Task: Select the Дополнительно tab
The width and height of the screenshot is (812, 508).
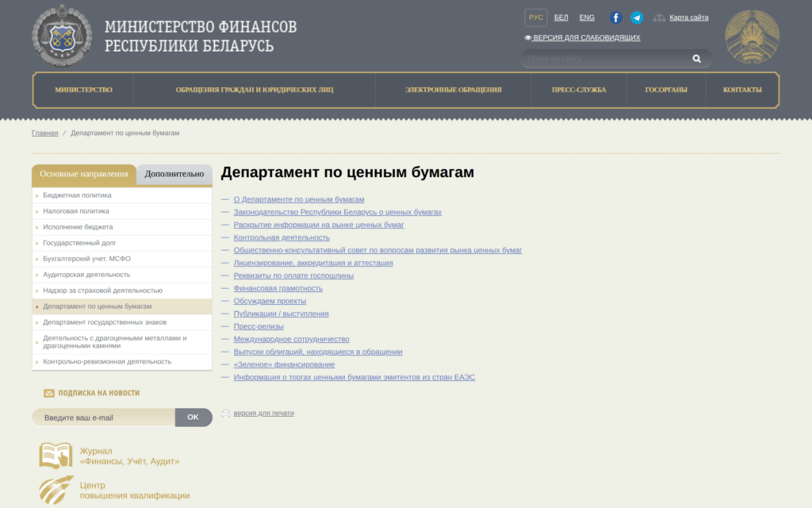Action: [x=174, y=174]
